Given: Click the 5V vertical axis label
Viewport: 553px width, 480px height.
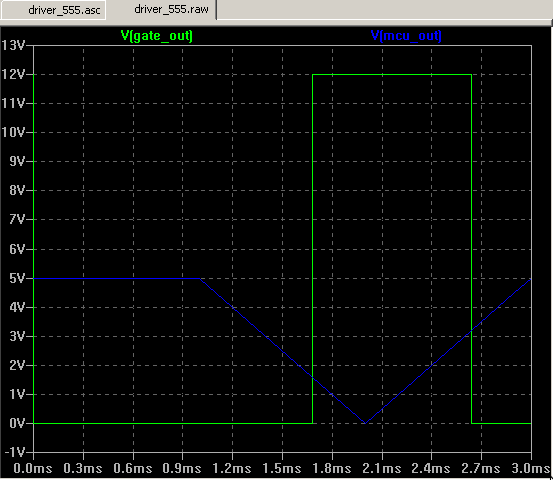Looking at the screenshot, I should tap(17, 279).
